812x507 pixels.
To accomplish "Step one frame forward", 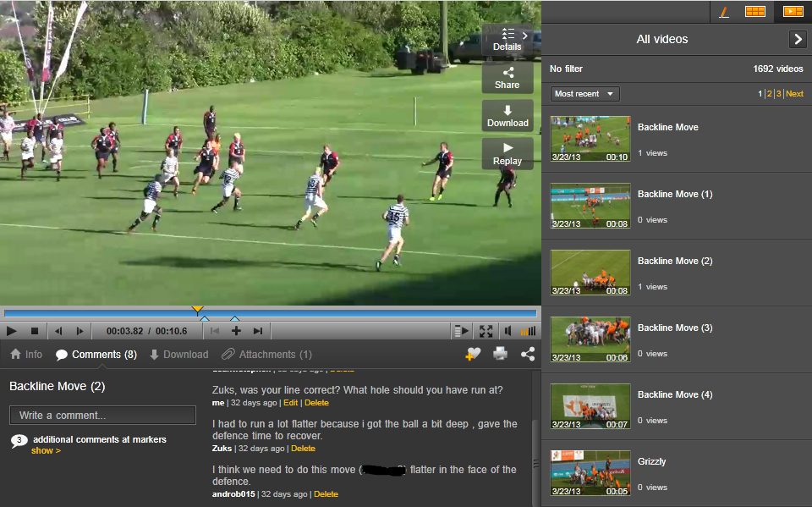I will point(80,331).
